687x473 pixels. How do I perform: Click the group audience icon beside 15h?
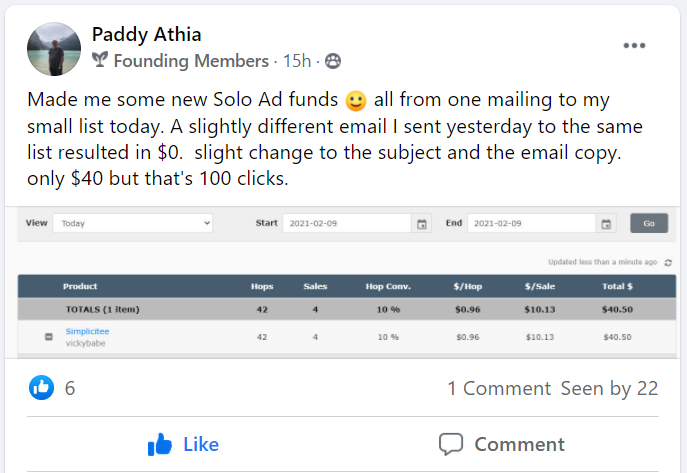pos(333,61)
